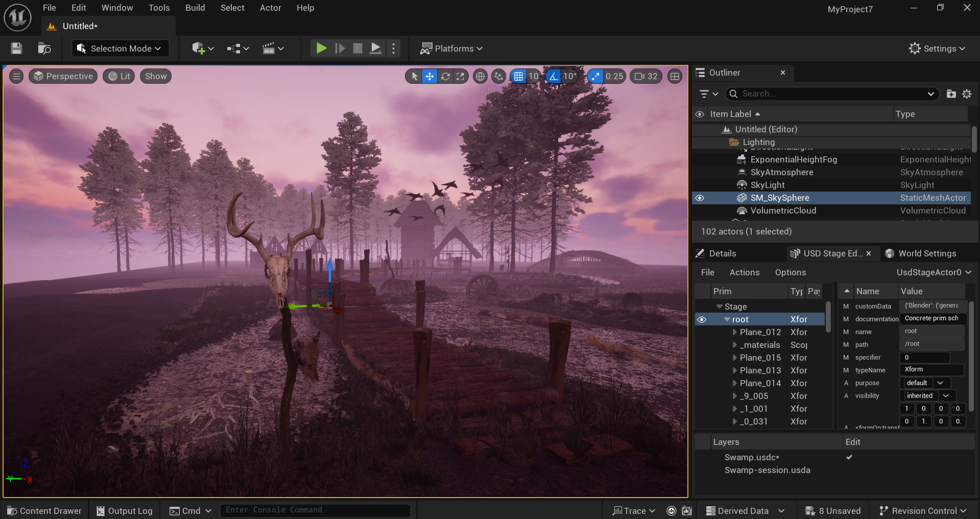Open the Output Log

125,511
